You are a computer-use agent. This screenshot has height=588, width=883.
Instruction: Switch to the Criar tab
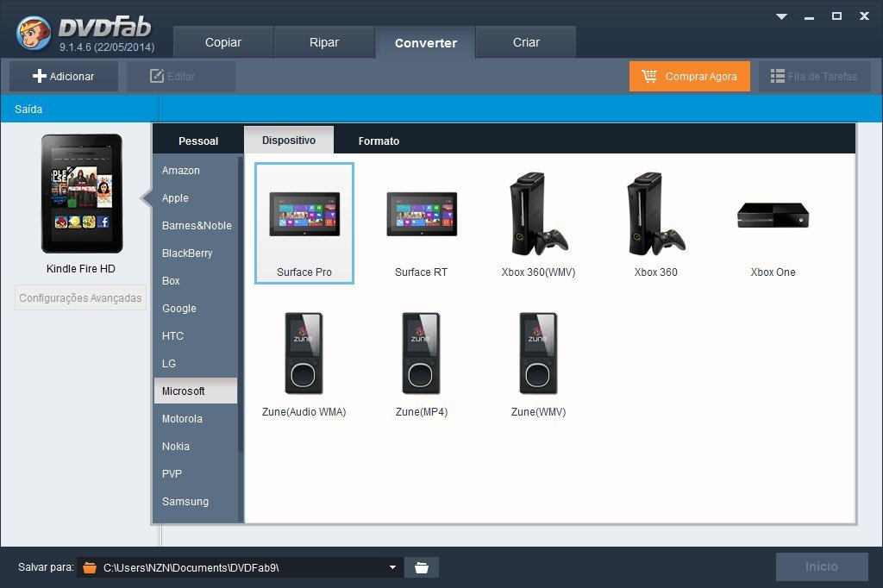[526, 42]
